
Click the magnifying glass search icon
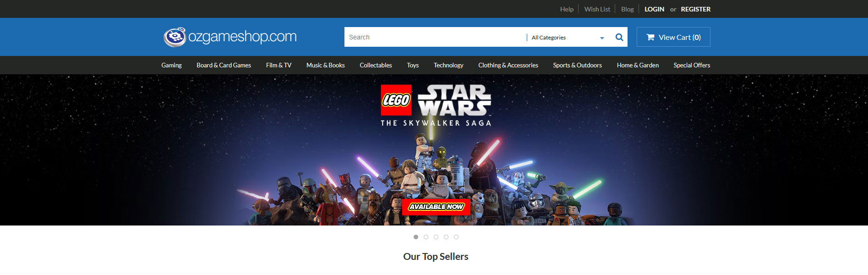click(x=619, y=37)
